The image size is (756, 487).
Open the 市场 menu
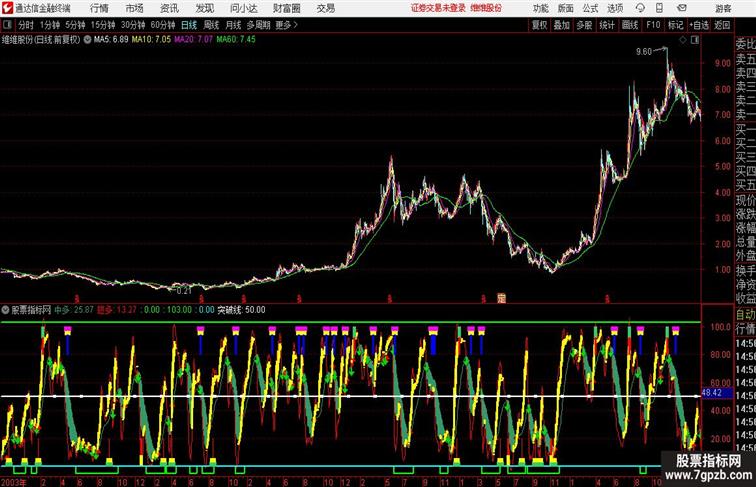click(134, 8)
